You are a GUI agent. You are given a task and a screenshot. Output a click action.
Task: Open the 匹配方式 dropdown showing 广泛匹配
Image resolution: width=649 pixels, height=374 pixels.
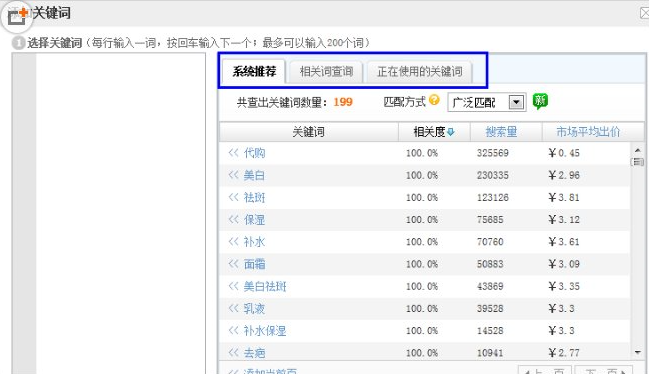click(x=487, y=102)
